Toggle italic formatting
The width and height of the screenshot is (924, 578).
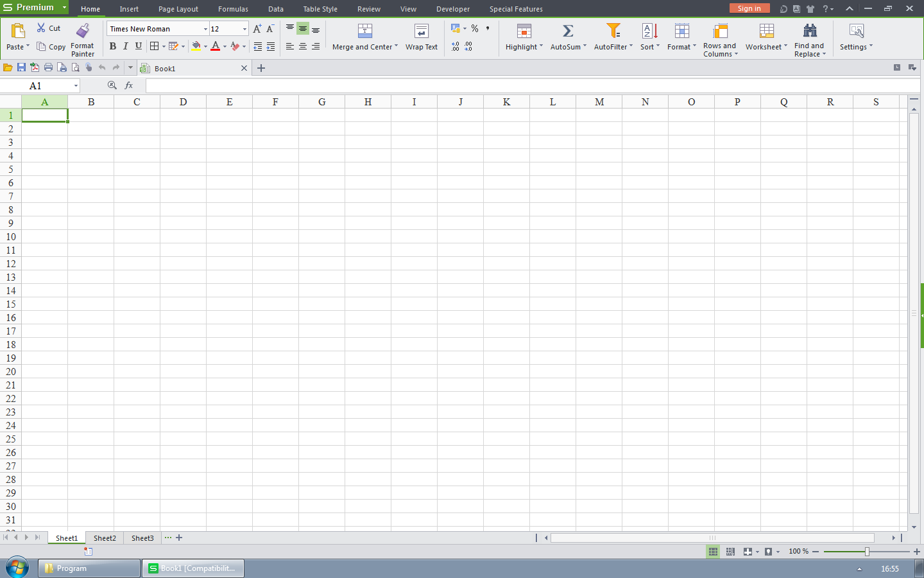pos(126,46)
